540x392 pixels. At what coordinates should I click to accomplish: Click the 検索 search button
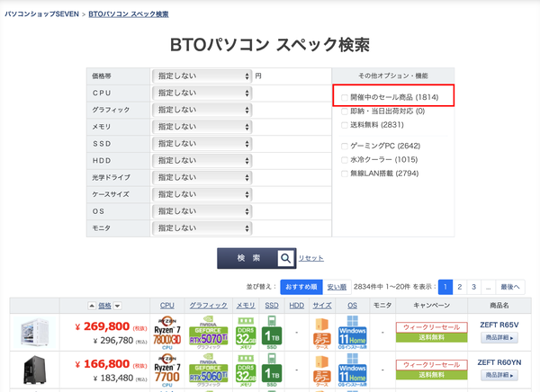(x=256, y=258)
